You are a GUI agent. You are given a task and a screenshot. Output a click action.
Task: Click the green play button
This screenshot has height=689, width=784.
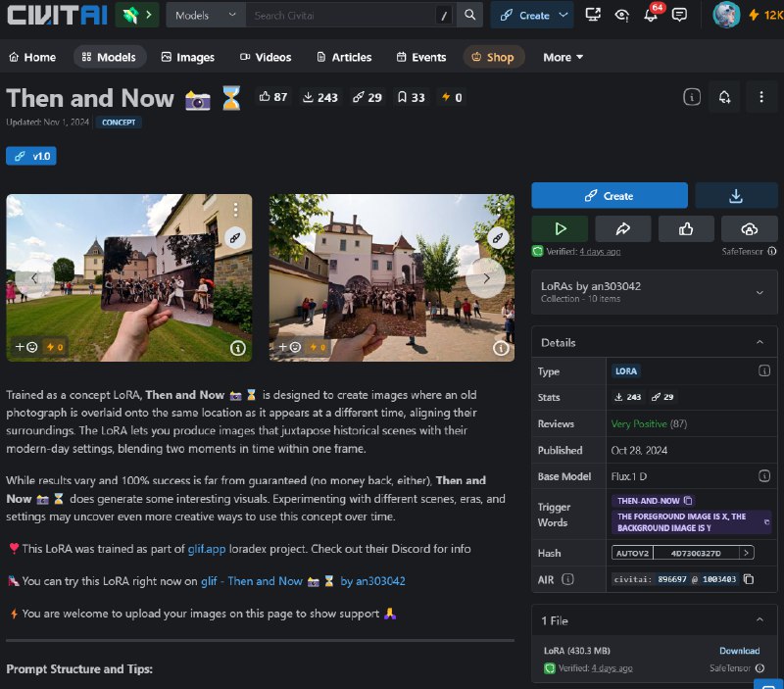560,229
